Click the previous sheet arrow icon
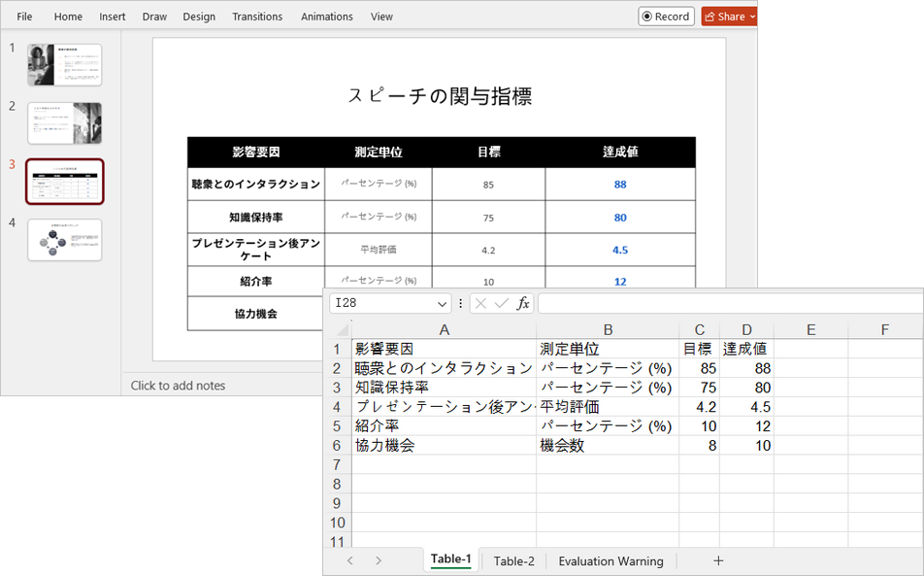924x576 pixels. point(350,560)
